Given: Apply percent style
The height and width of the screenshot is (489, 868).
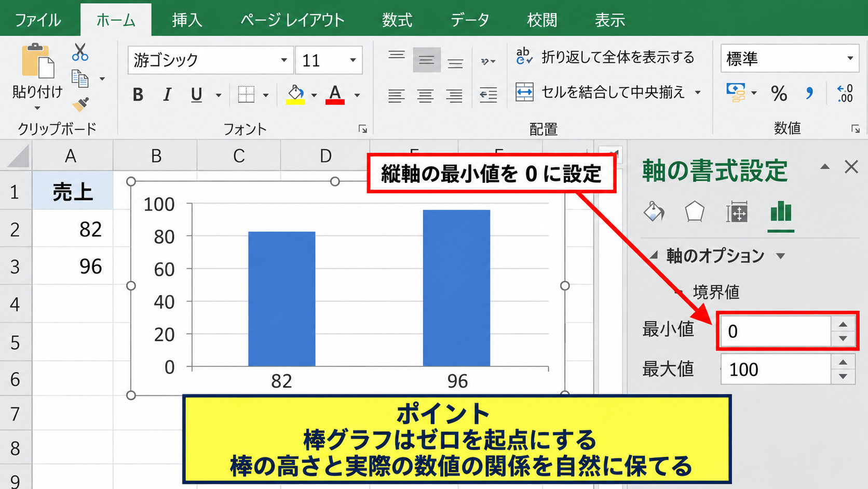Looking at the screenshot, I should [779, 94].
